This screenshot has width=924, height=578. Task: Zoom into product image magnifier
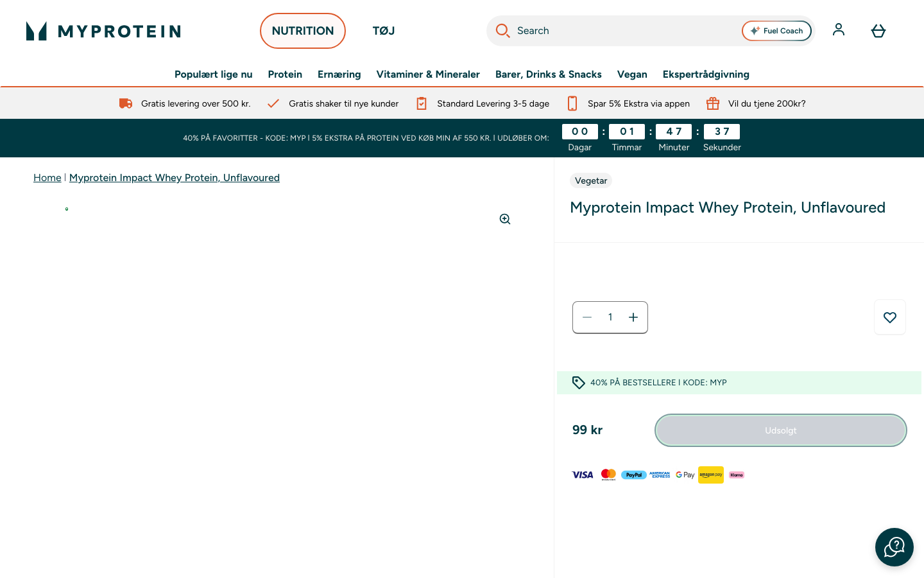coord(505,219)
